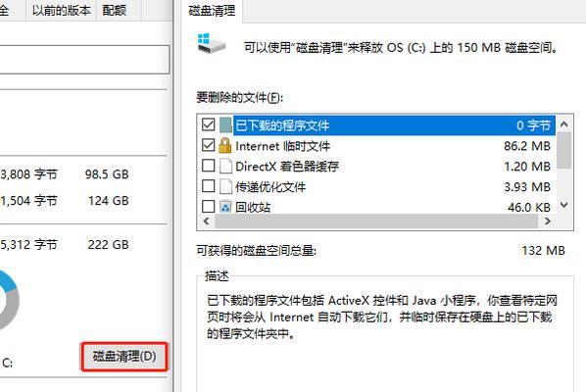Check the DirectX 着色器缓存 checkbox
The width and height of the screenshot is (586, 392).
point(208,166)
